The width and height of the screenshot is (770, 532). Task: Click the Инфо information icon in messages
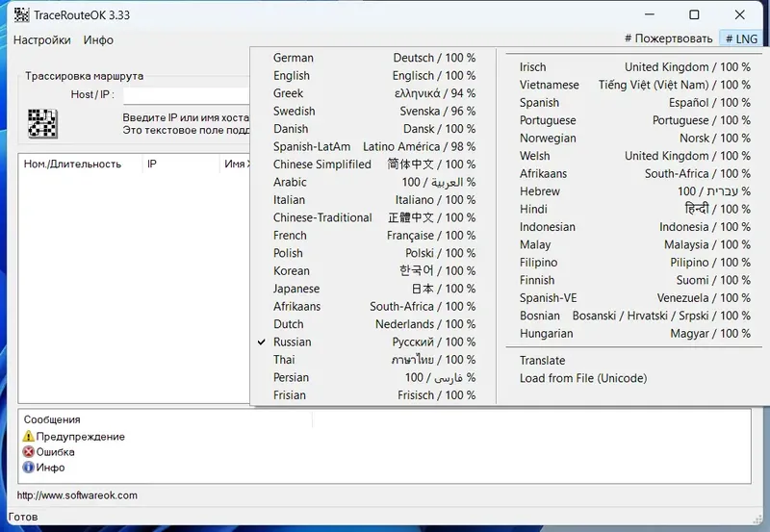(x=29, y=468)
